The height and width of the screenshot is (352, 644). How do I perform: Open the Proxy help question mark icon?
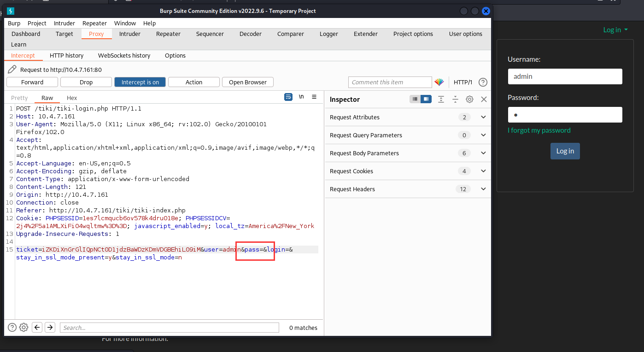point(483,82)
